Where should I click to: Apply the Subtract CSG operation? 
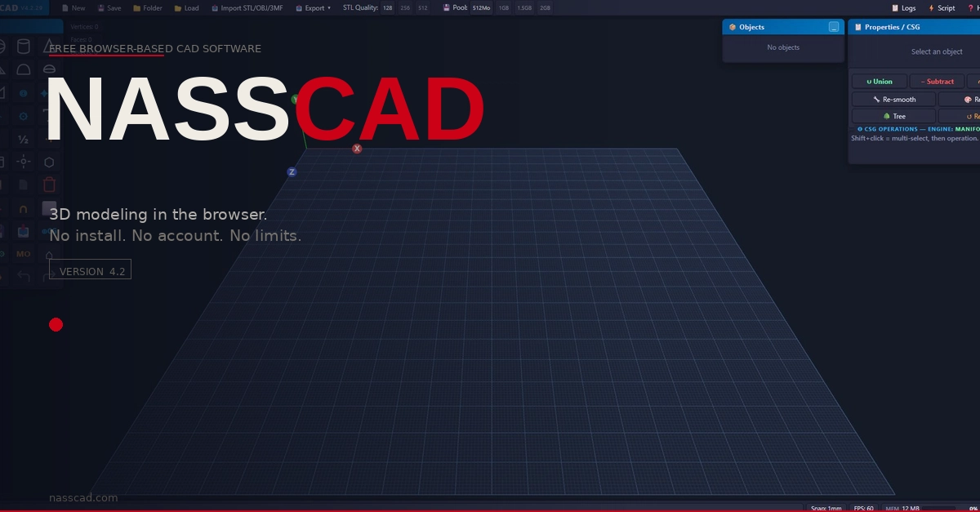936,82
